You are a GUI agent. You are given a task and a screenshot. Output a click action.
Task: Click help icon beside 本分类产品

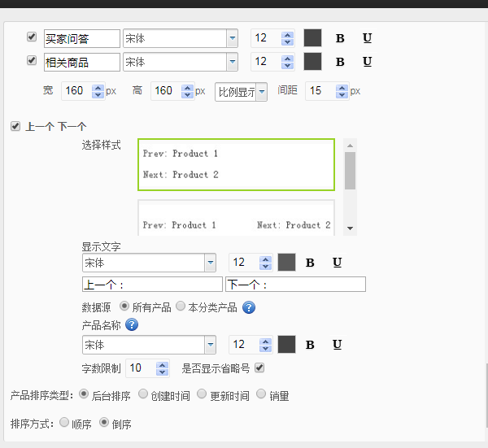click(x=249, y=307)
